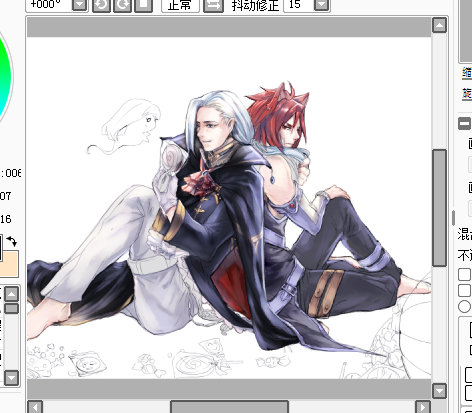The height and width of the screenshot is (413, 472).
Task: Click the right panel splitter handle
Action: (453, 218)
